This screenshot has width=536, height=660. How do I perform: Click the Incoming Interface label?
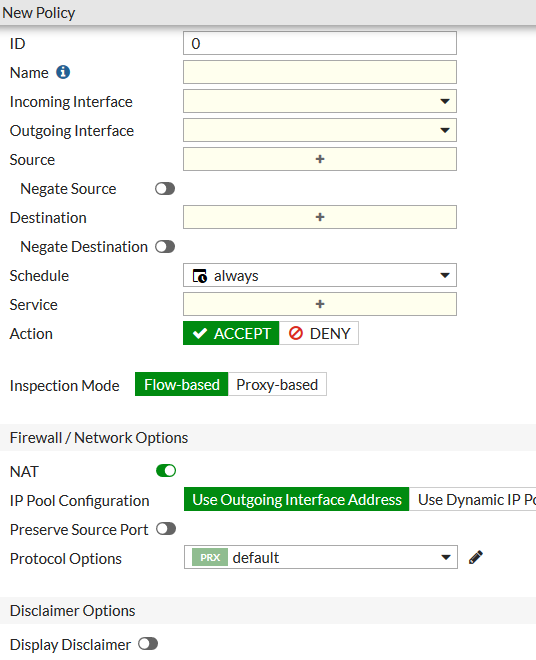pos(71,102)
